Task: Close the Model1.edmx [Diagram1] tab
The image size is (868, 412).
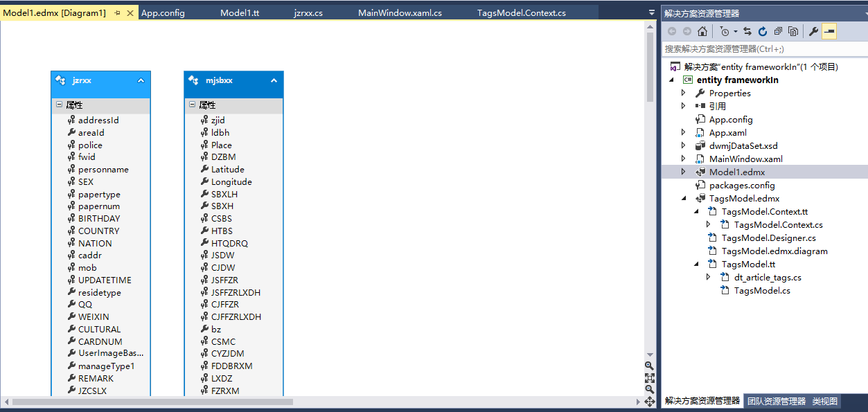Action: [130, 13]
